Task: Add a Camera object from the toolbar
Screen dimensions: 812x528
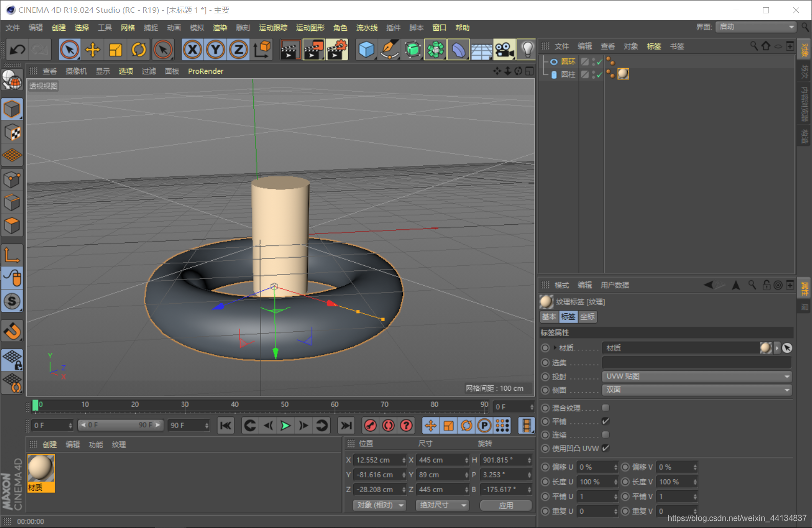Action: (x=504, y=50)
